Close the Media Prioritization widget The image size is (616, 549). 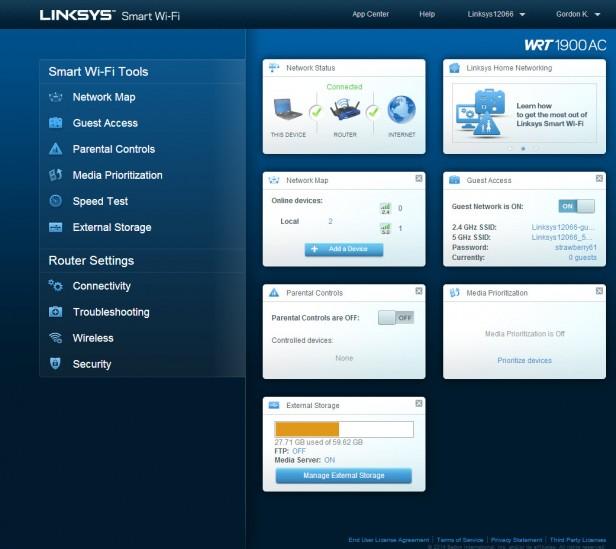click(x=599, y=291)
